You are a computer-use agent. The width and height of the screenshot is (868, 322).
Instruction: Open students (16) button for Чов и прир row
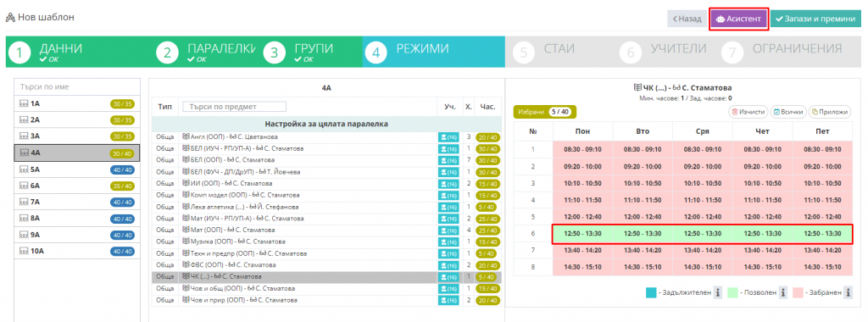(x=448, y=300)
